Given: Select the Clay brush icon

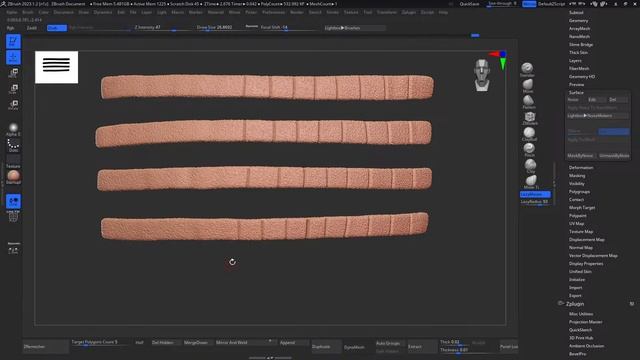Looking at the screenshot, I should [x=530, y=164].
